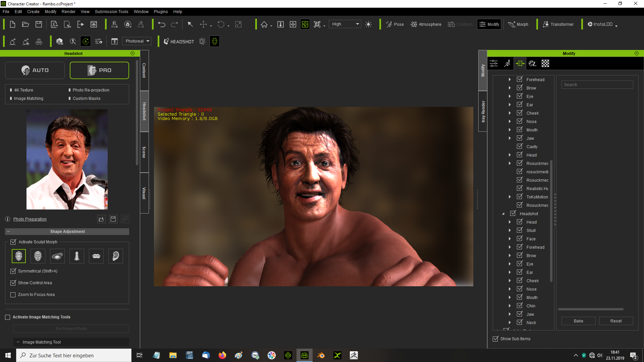
Task: Open the Photoreal shader dropdown
Action: pyautogui.click(x=137, y=41)
